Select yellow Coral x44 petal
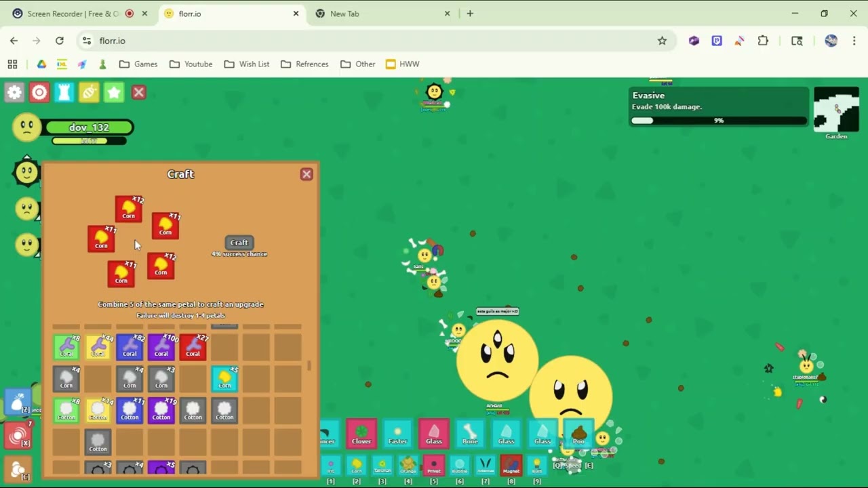Image resolution: width=868 pixels, height=488 pixels. click(x=98, y=347)
